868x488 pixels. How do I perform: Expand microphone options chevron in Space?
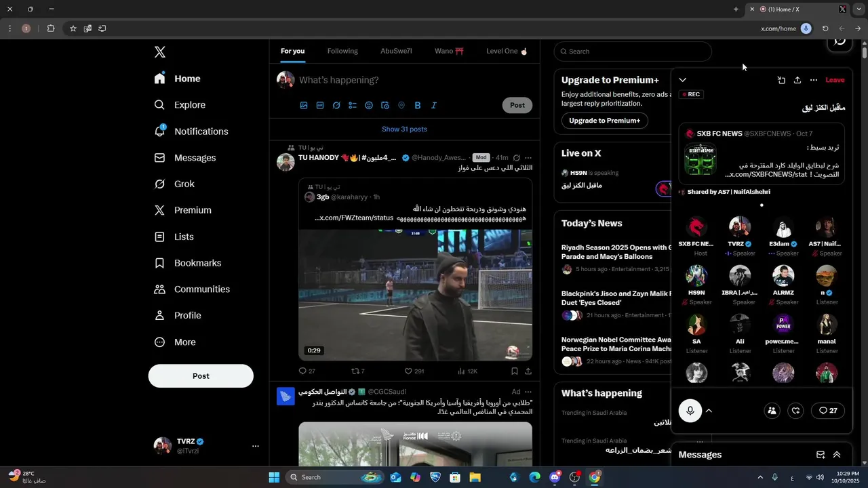(x=709, y=411)
